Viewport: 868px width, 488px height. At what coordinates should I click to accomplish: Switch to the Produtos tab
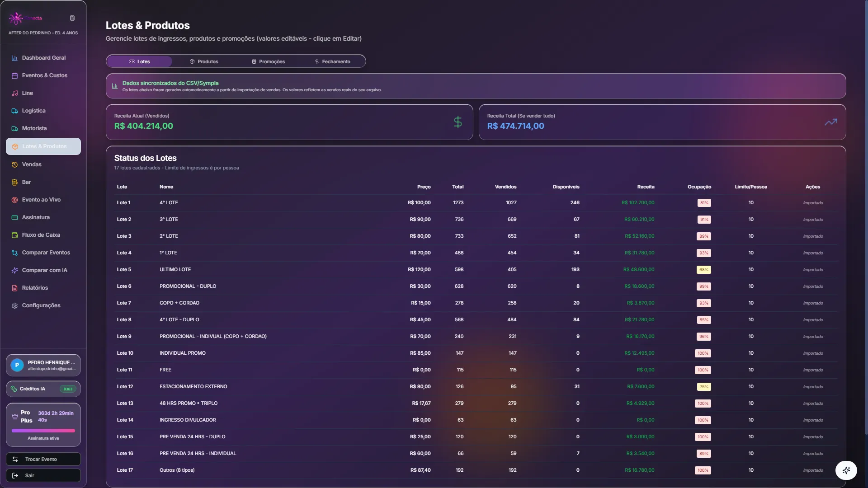pyautogui.click(x=203, y=61)
